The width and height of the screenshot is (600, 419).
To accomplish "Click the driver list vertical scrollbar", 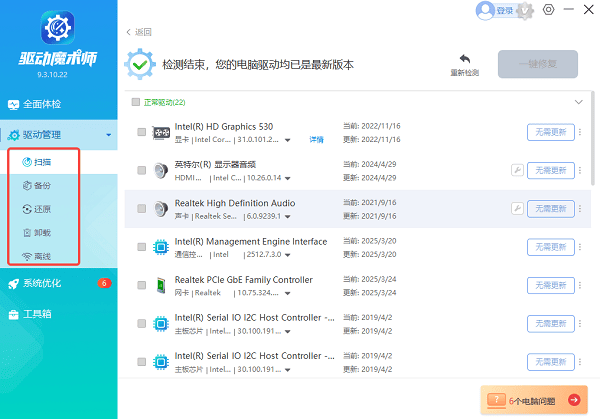I will pyautogui.click(x=593, y=138).
